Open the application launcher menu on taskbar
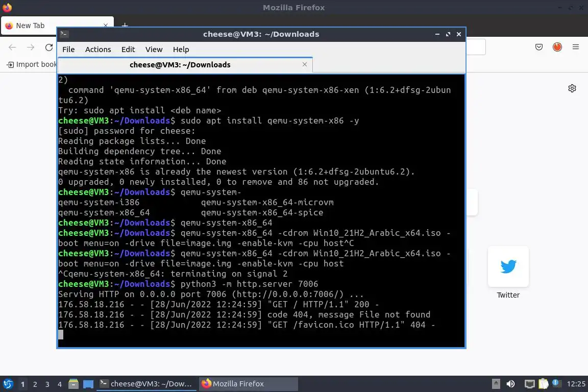The height and width of the screenshot is (392, 588). pyautogui.click(x=8, y=384)
